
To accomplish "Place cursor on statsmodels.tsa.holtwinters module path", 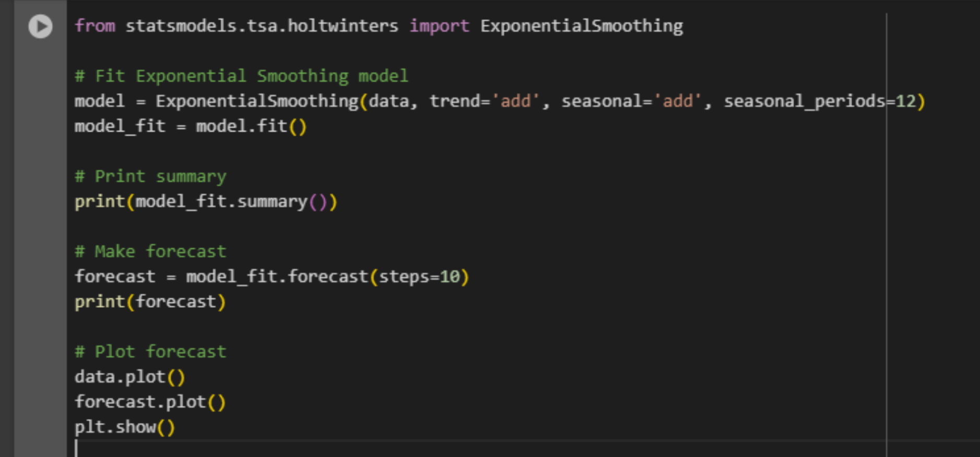I will click(261, 26).
